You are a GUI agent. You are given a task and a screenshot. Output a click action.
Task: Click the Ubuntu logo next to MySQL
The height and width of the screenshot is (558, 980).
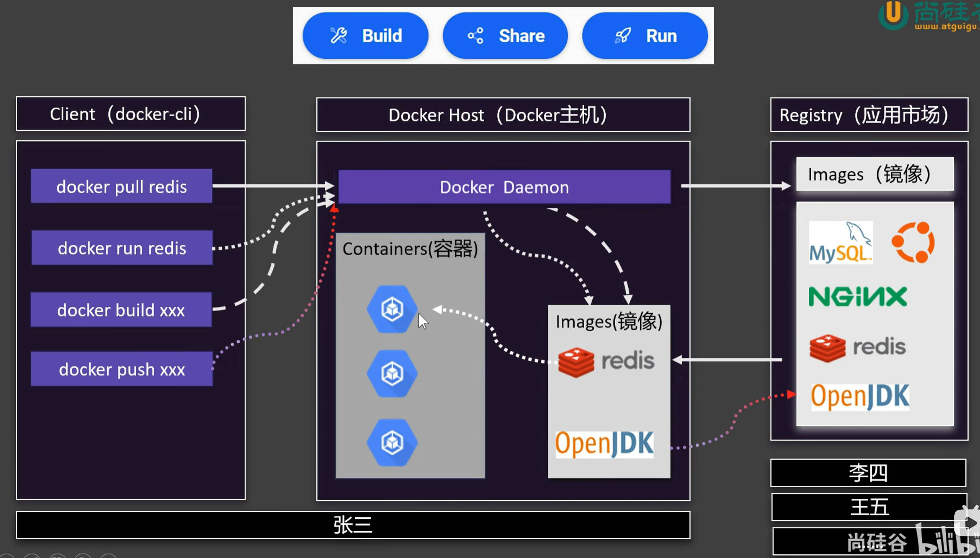(913, 241)
